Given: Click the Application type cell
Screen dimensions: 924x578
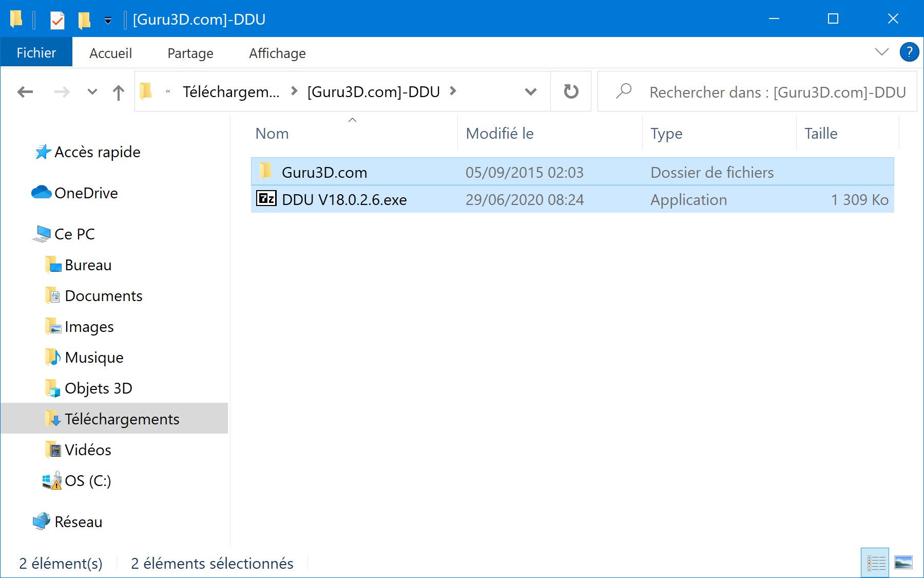Looking at the screenshot, I should (x=688, y=199).
